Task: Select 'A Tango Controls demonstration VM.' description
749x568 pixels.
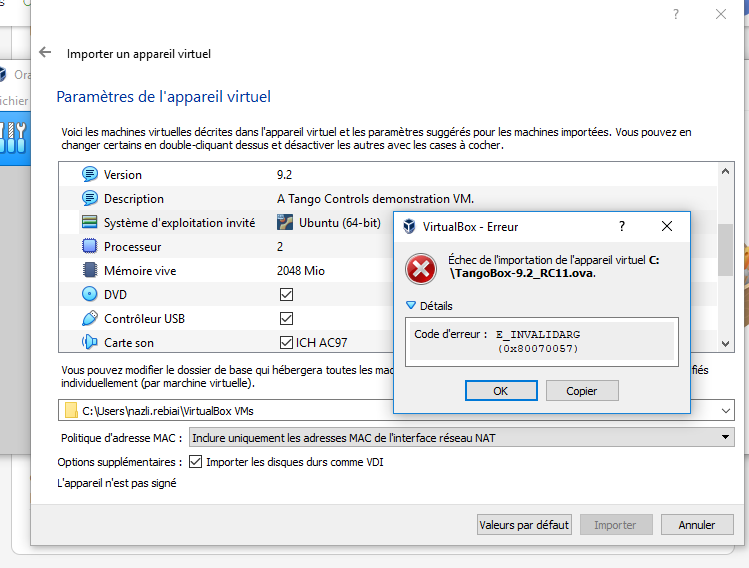Action: [x=375, y=199]
